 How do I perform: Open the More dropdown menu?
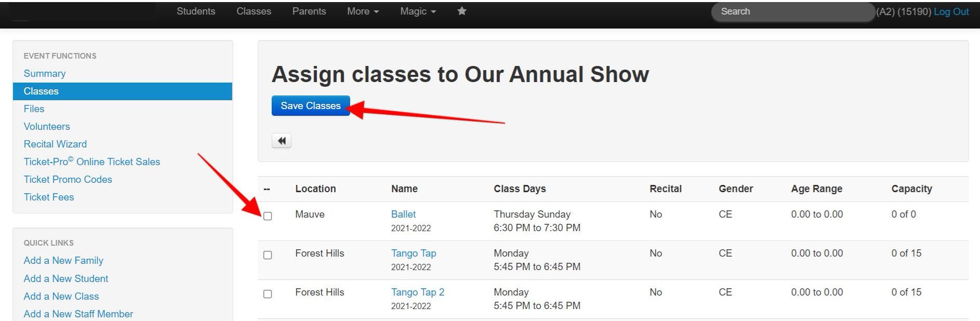(363, 11)
